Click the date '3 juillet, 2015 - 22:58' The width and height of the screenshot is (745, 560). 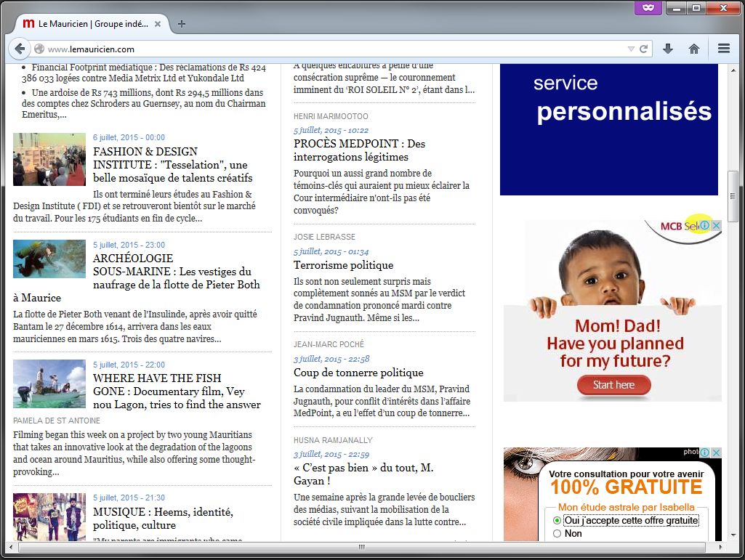331,359
